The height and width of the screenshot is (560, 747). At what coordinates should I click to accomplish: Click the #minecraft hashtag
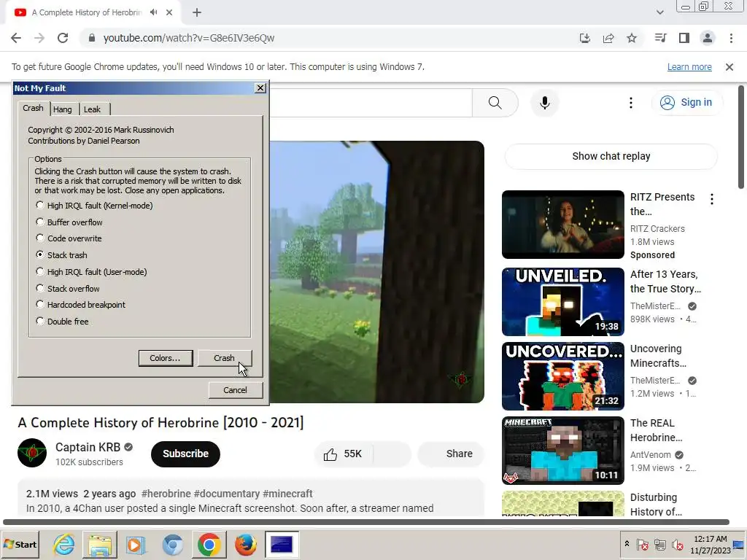287,494
